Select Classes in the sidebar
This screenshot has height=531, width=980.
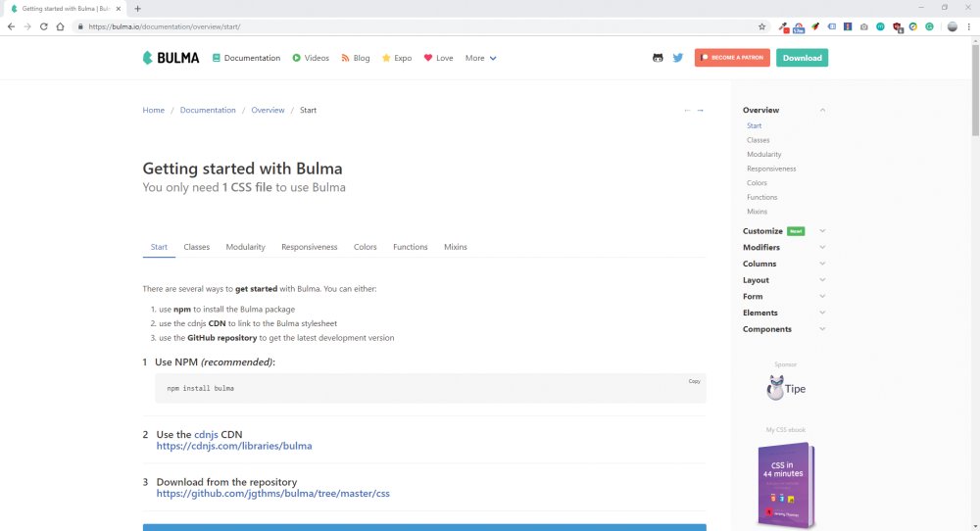pos(759,140)
